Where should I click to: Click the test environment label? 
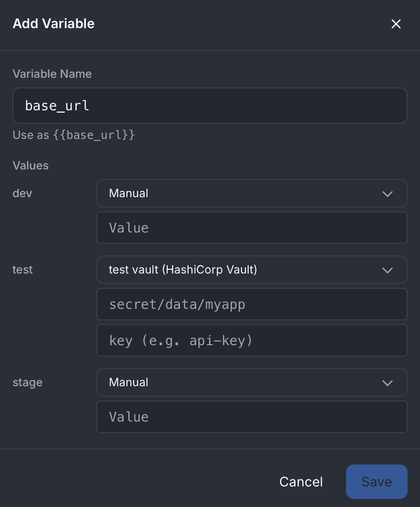[x=22, y=270]
